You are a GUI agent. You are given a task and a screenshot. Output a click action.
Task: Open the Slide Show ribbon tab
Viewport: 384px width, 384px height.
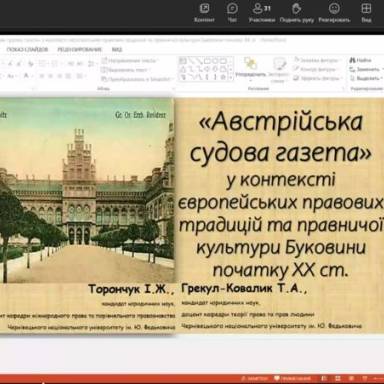pos(27,49)
